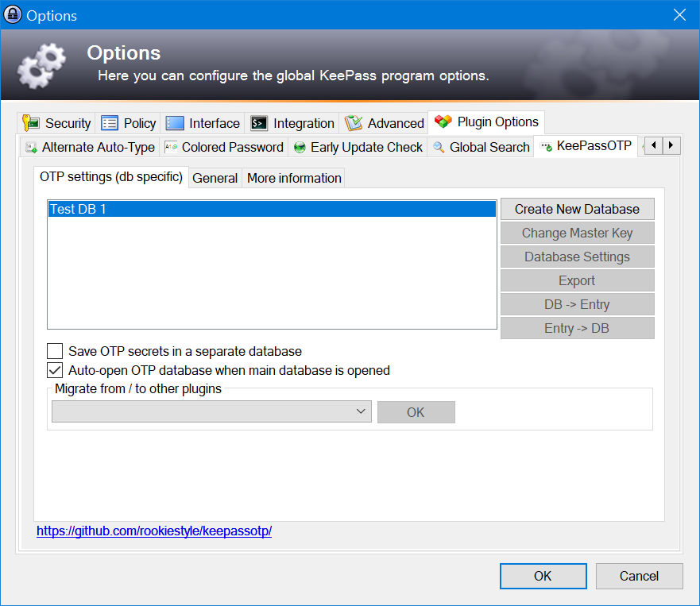This screenshot has height=606, width=700.
Task: Click the DB -> Entry button
Action: pyautogui.click(x=577, y=304)
